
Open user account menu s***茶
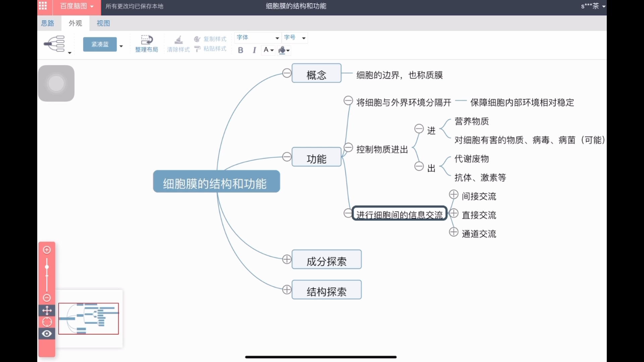[593, 6]
